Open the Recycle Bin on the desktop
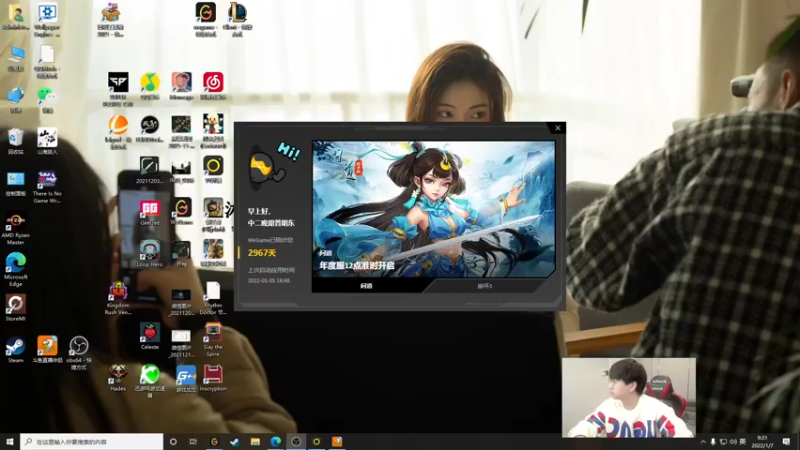Image resolution: width=800 pixels, height=450 pixels. [15, 141]
